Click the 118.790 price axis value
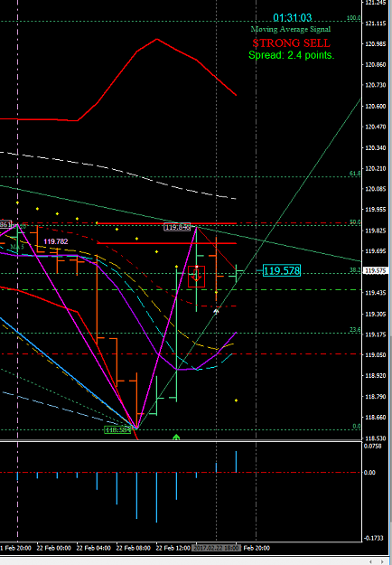 [x=376, y=397]
